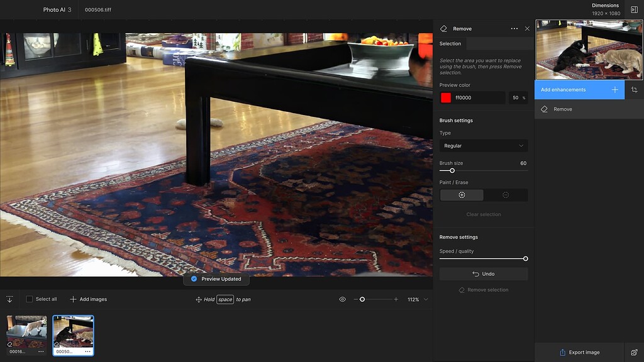Screen dimensions: 644x362
Task: Click the plus icon on Add enhancements
Action: point(615,89)
